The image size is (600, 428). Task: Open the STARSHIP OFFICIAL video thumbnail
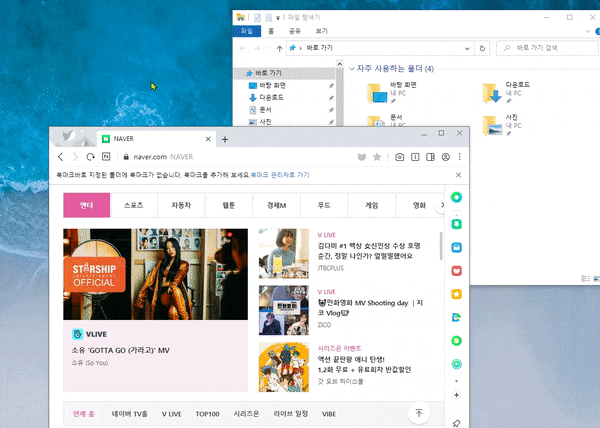[x=155, y=274]
